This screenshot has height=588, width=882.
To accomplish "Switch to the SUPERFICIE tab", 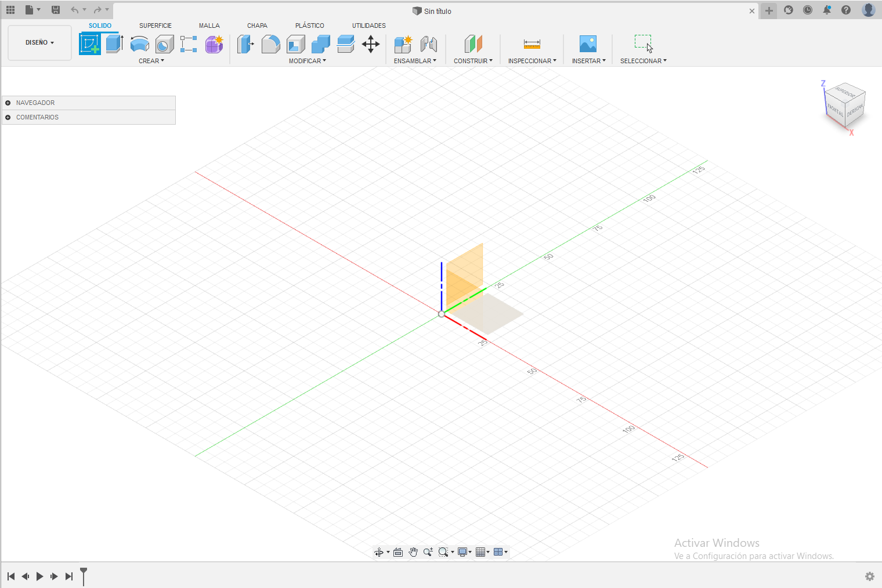I will 156,26.
